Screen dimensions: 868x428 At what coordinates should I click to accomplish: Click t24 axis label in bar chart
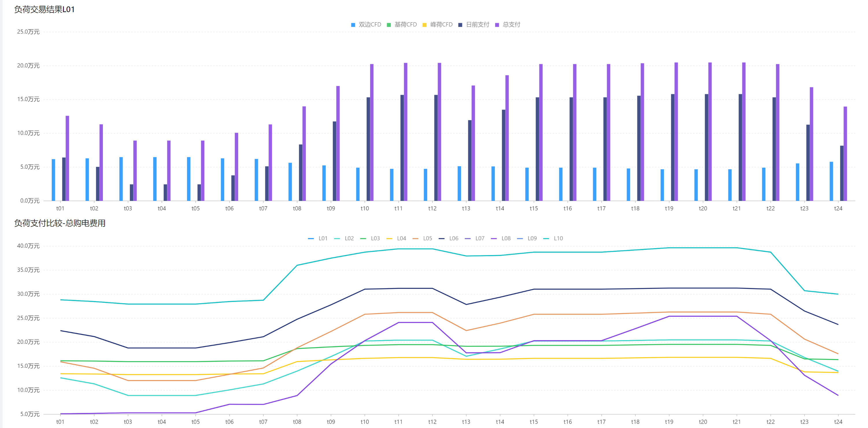coord(838,208)
